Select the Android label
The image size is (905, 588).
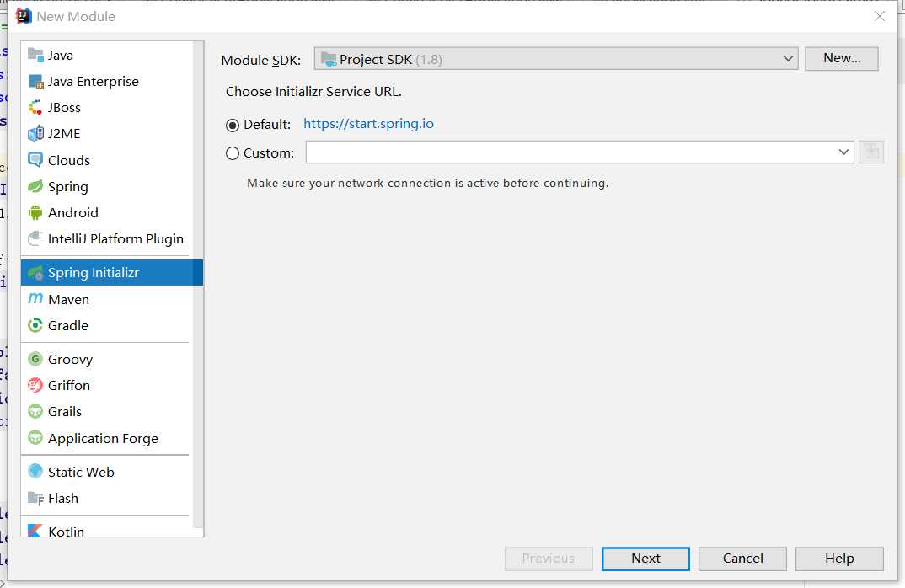72,212
